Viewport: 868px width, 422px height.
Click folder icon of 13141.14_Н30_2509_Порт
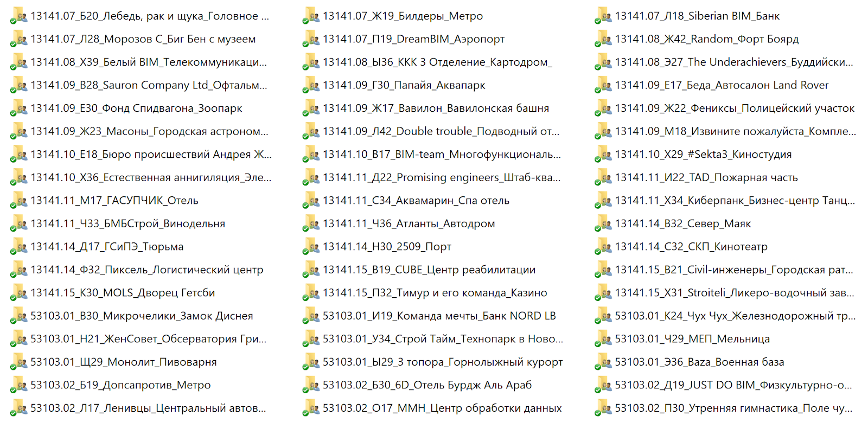point(311,247)
